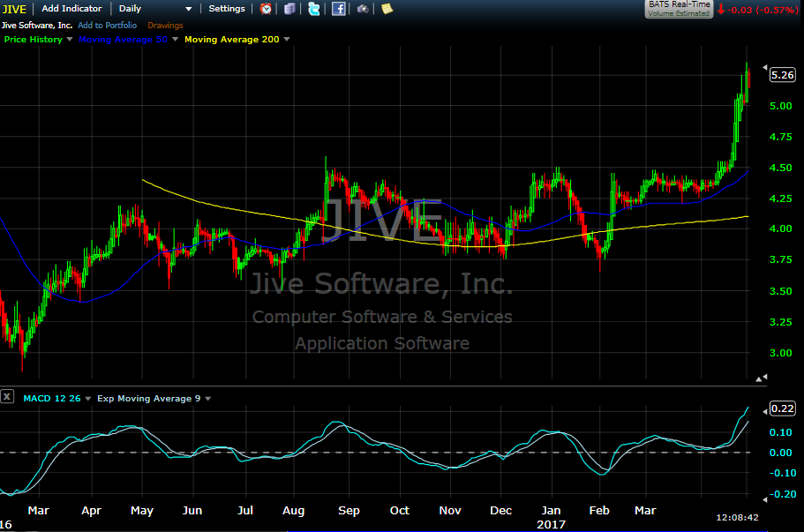Click the 3.00 price axis label
This screenshot has width=804, height=532.
click(781, 353)
